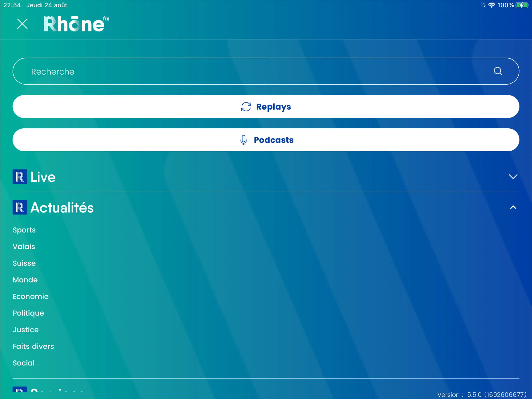
Task: Open the Podcasts button
Action: (266, 140)
